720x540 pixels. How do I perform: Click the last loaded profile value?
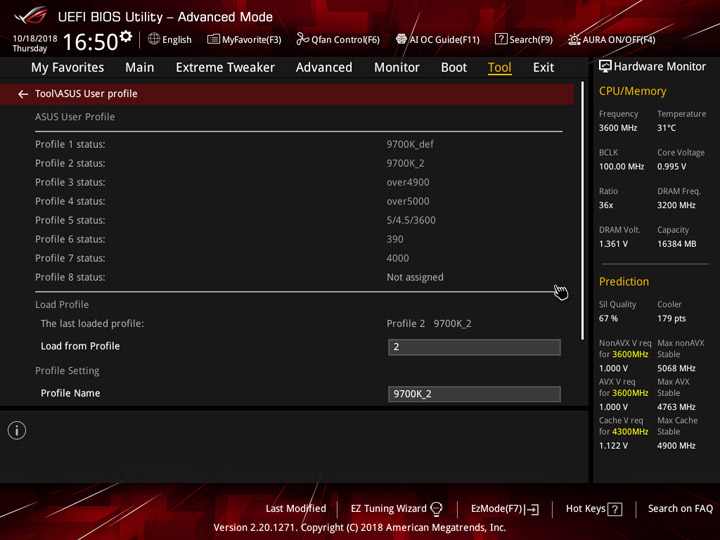429,324
